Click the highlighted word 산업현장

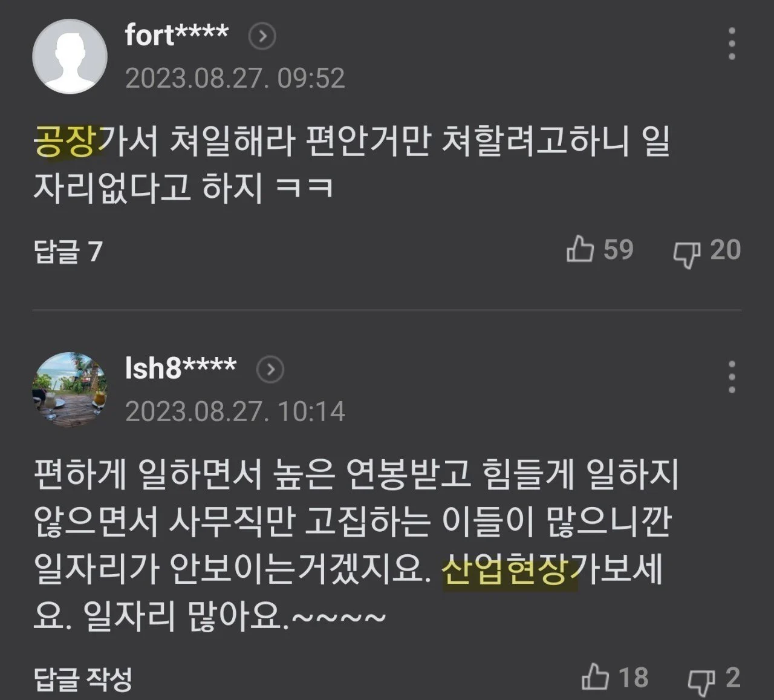point(507,570)
